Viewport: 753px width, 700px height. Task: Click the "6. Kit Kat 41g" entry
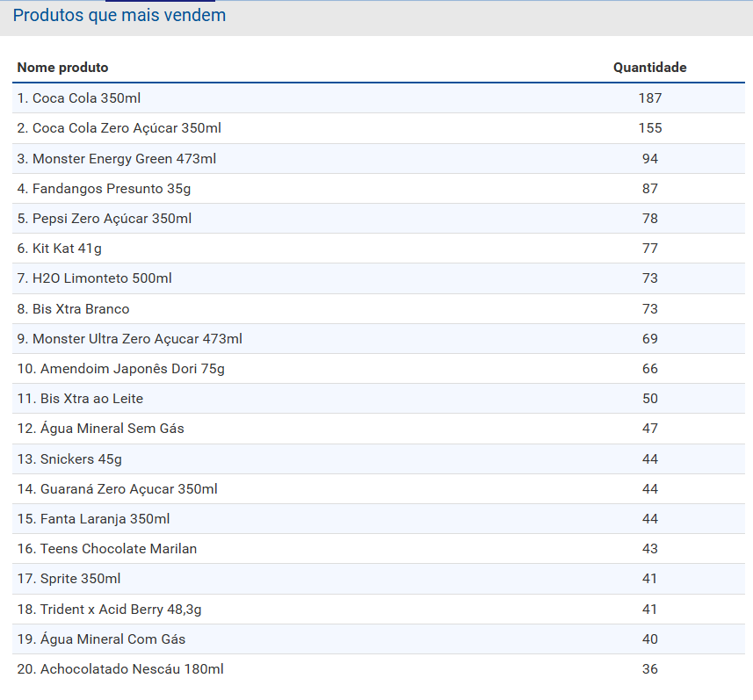(60, 249)
